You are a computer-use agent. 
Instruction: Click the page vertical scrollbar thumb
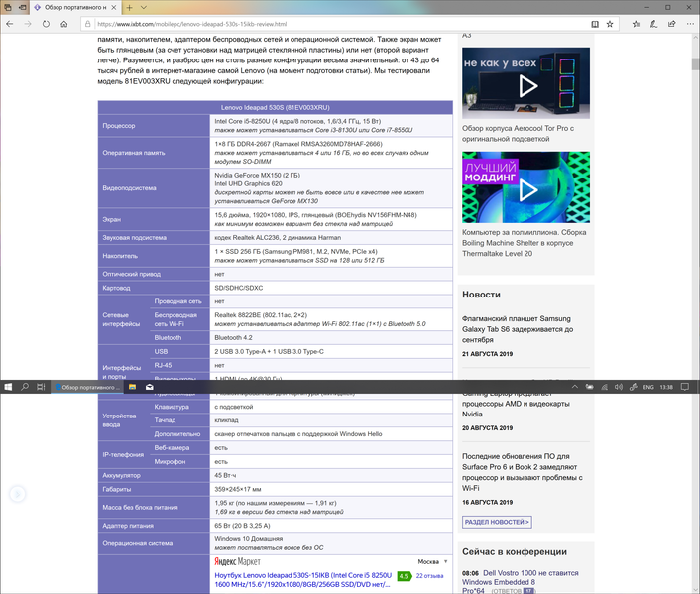[x=695, y=63]
